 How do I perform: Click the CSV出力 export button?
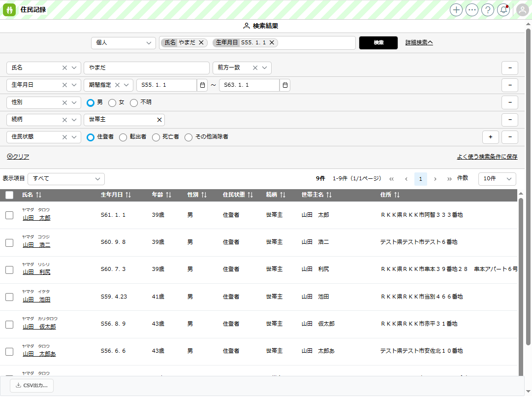tap(32, 385)
